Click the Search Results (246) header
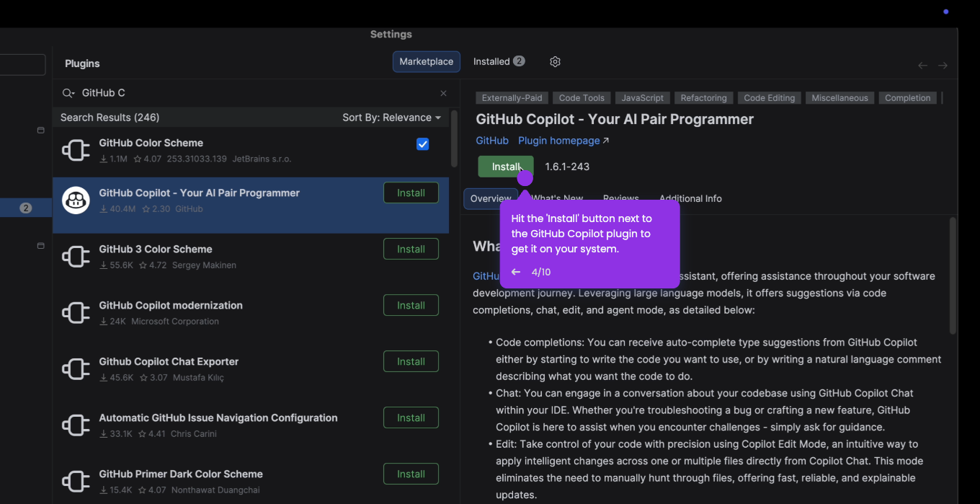The width and height of the screenshot is (980, 504). click(110, 118)
